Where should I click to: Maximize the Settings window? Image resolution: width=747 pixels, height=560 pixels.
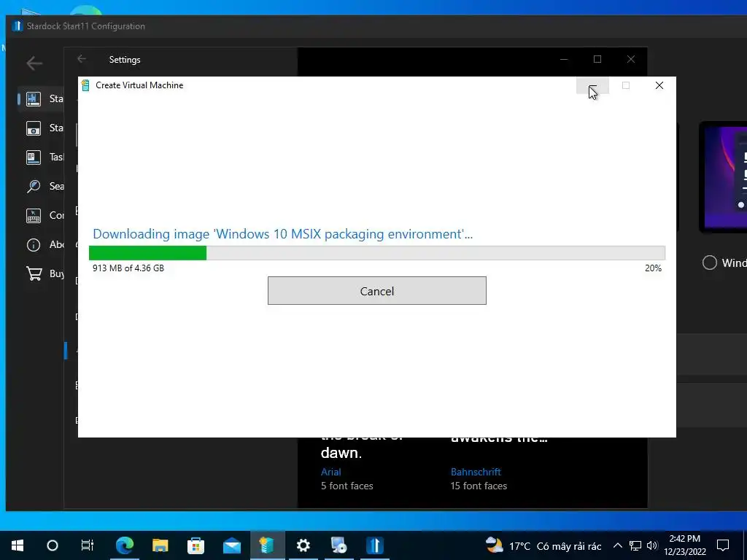(597, 59)
